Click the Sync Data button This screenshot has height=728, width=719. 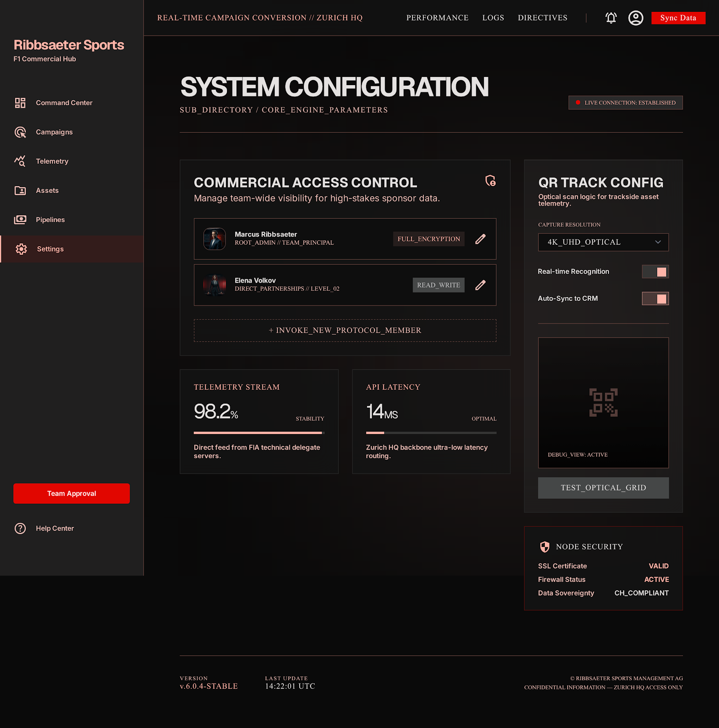click(x=678, y=18)
